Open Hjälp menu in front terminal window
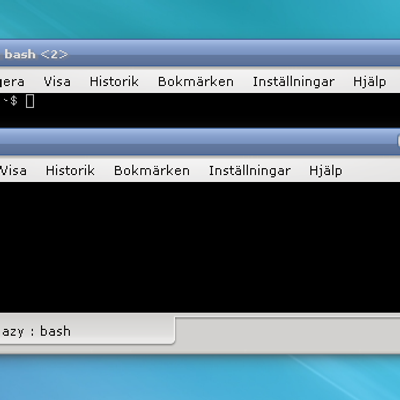The image size is (400, 400). coord(326,171)
